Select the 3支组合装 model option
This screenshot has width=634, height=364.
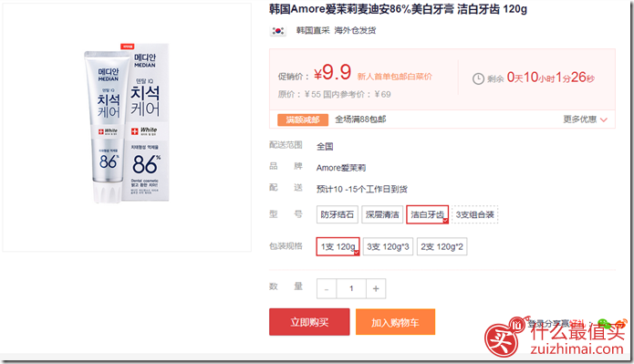[475, 214]
